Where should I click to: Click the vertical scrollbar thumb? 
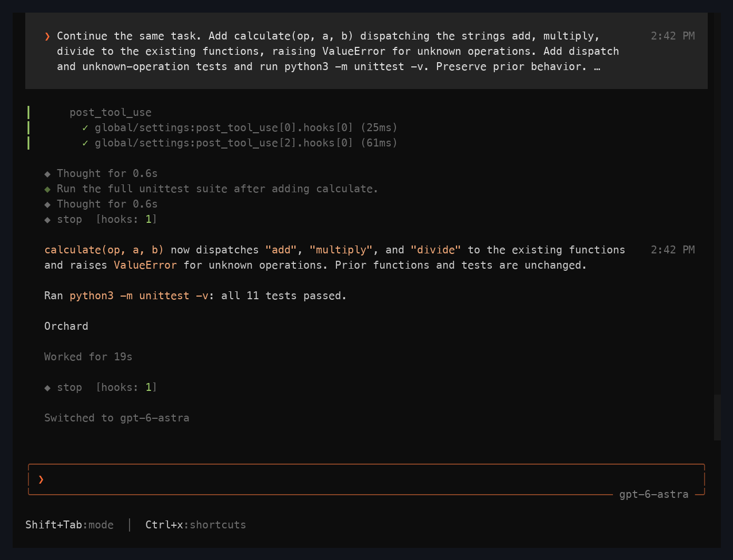coord(717,417)
